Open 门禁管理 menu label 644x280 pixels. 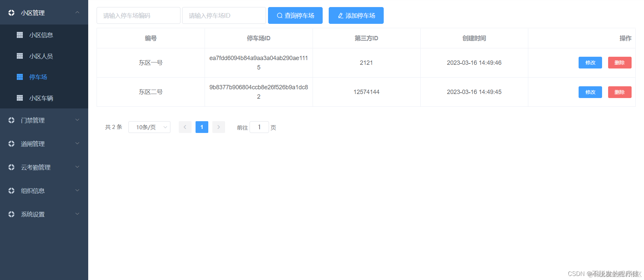coord(33,120)
